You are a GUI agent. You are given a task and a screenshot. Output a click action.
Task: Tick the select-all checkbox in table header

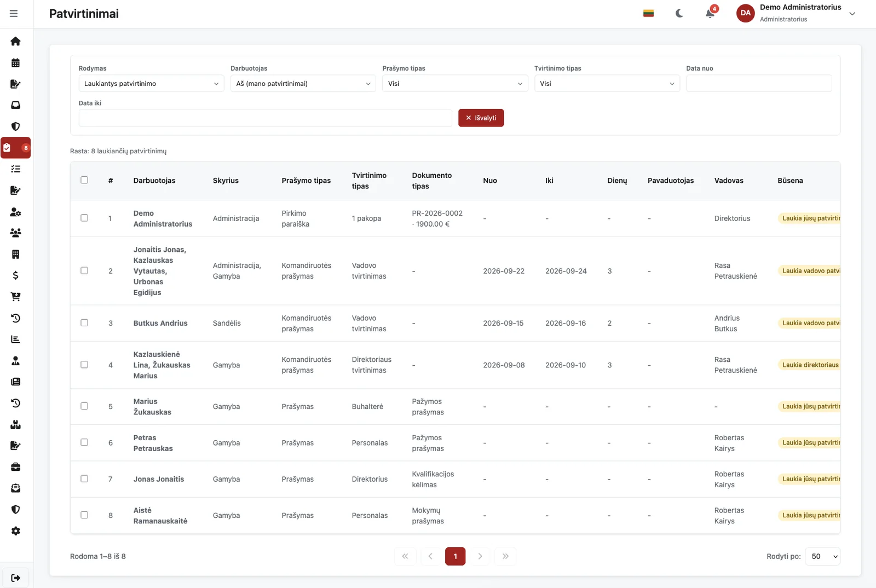pos(84,180)
